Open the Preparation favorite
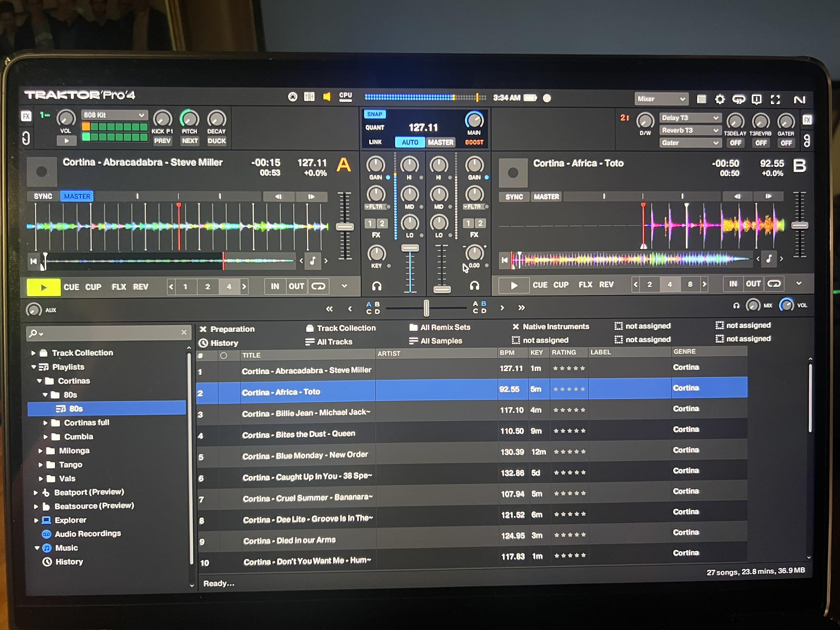This screenshot has height=630, width=840. [227, 329]
